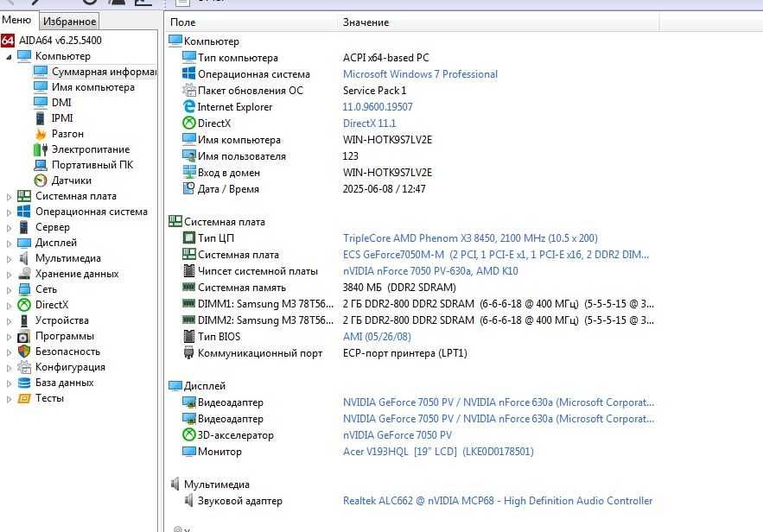763x532 pixels.
Task: Select the AIDA64 v6.25.5400 root node
Action: click(x=60, y=41)
